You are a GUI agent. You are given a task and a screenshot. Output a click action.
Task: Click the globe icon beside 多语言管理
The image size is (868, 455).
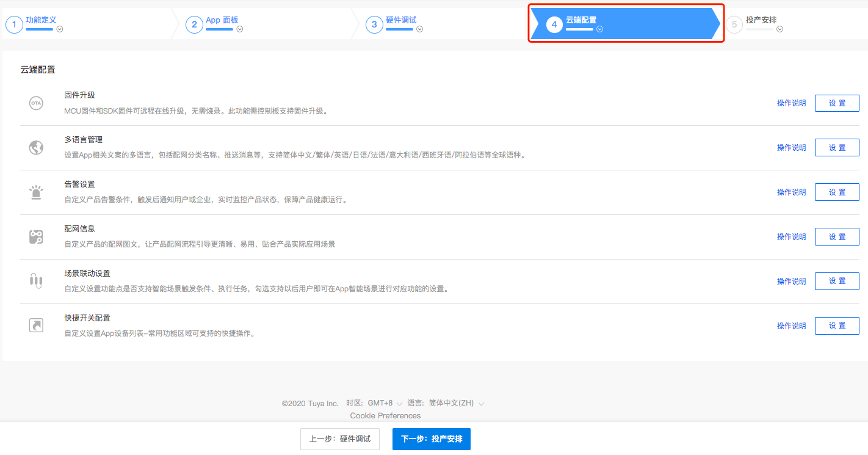coord(36,147)
